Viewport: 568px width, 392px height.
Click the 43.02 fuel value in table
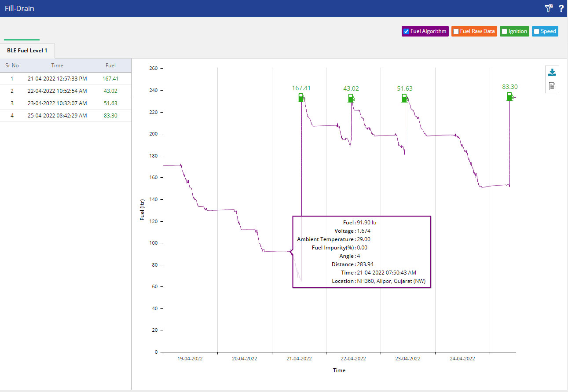point(110,91)
